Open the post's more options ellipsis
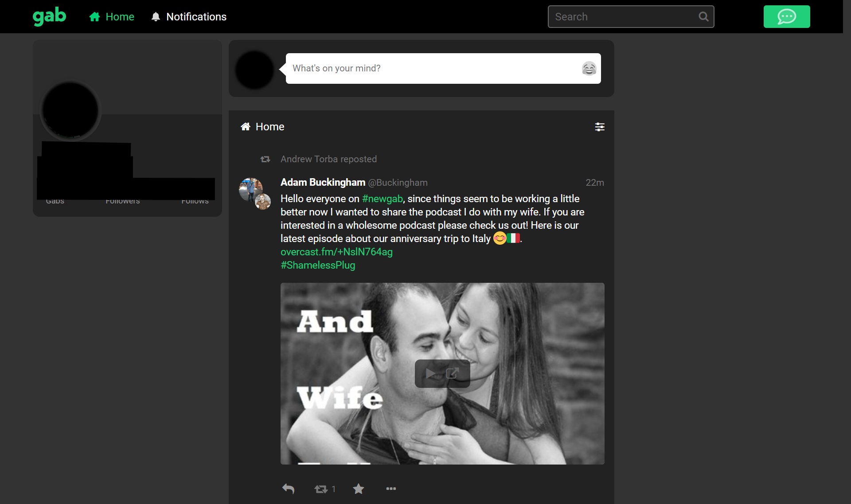 [391, 489]
